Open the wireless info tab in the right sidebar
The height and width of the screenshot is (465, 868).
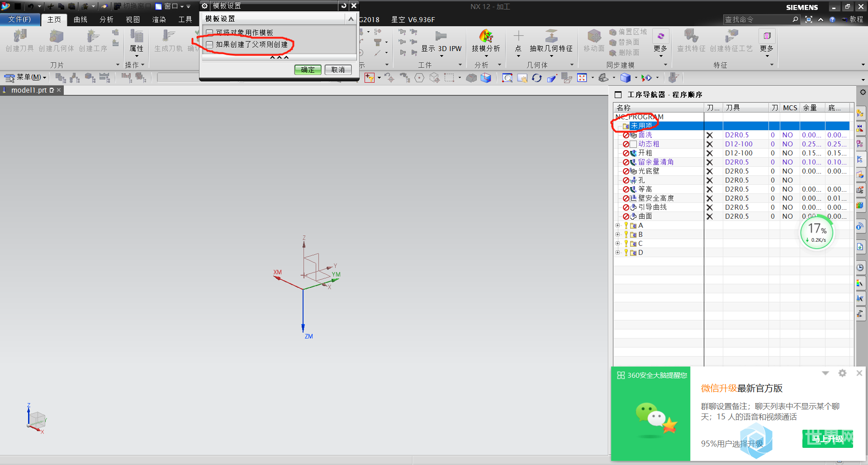click(860, 226)
